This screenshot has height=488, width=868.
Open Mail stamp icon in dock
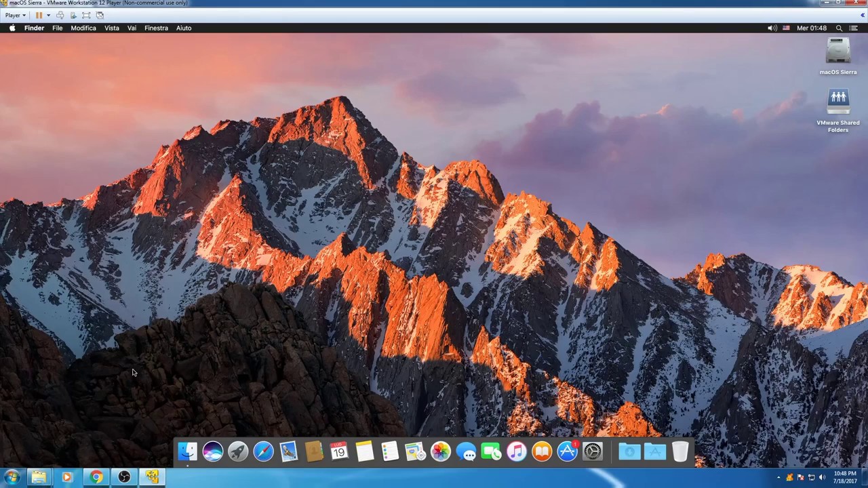(289, 451)
